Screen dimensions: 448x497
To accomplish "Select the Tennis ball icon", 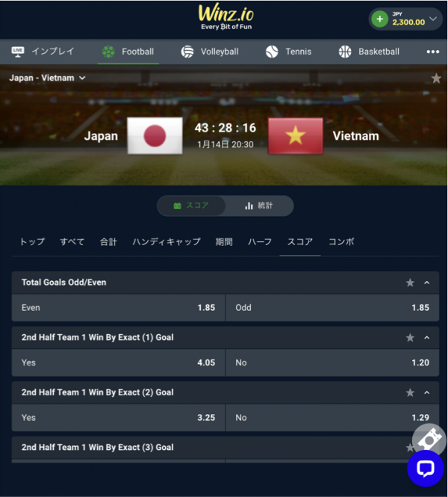I will pos(272,52).
